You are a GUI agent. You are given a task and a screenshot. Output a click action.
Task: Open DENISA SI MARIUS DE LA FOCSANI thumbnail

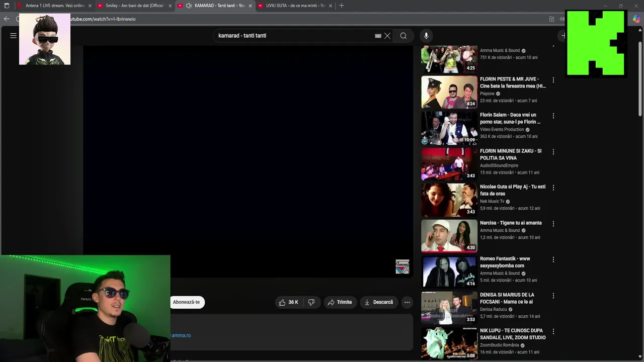[449, 308]
